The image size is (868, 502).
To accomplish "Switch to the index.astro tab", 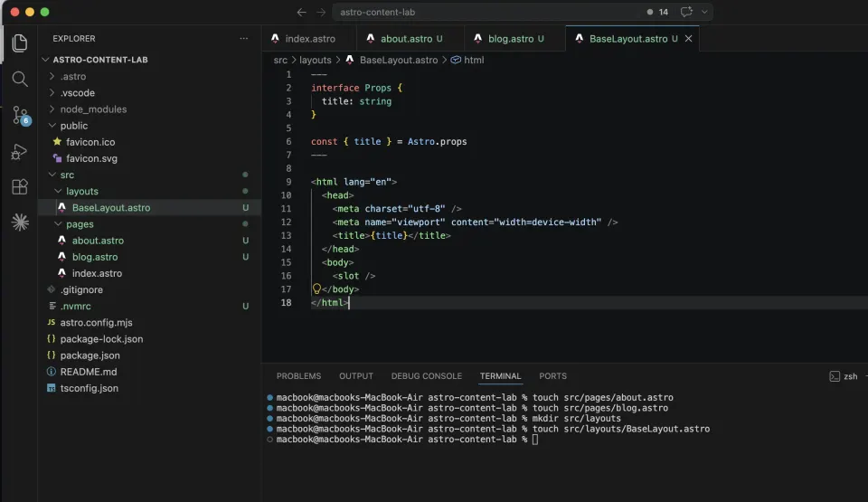I will click(309, 38).
